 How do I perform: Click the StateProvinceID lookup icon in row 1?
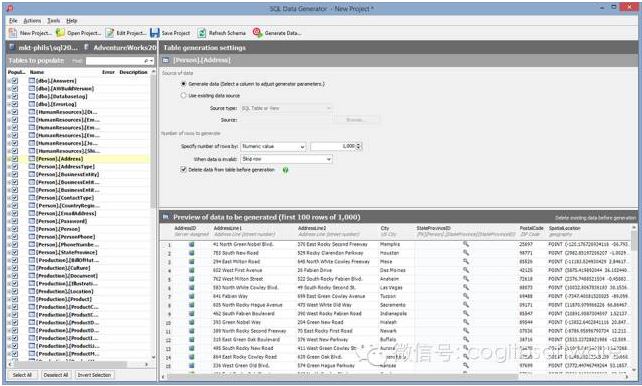click(x=466, y=244)
